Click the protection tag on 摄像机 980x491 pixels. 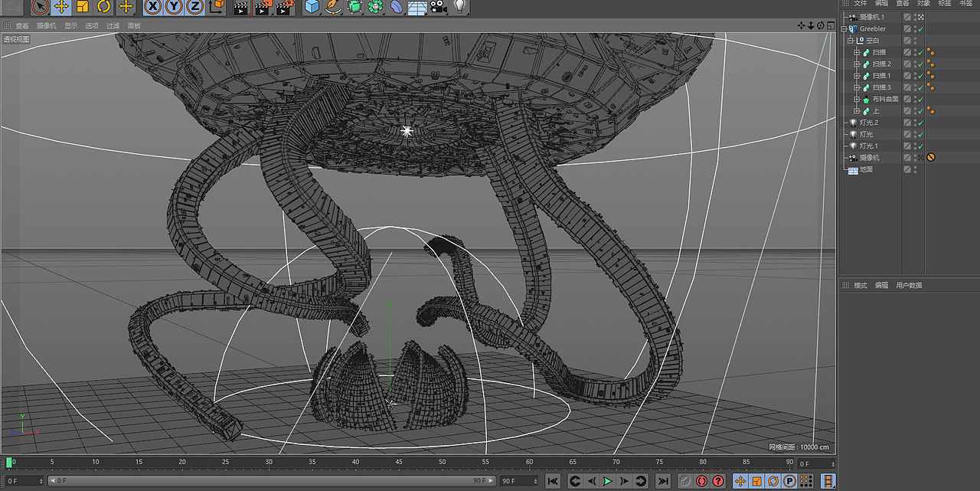(931, 158)
